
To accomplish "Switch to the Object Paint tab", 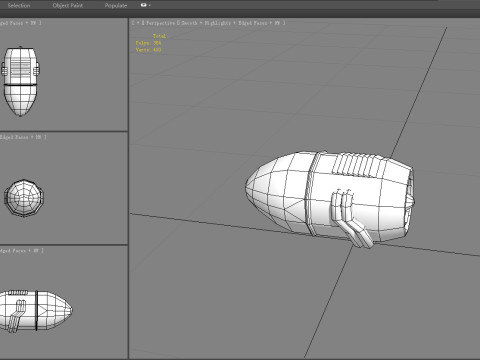I will tap(68, 5).
